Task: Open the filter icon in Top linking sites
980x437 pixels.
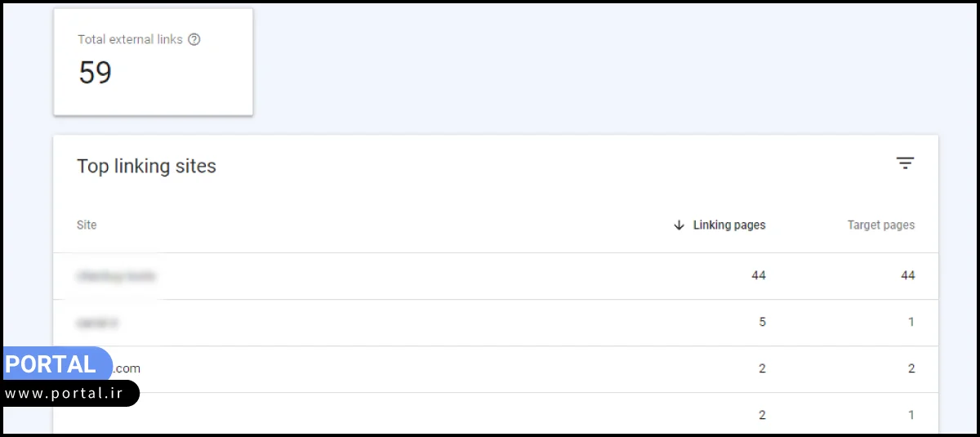Action: [x=905, y=163]
